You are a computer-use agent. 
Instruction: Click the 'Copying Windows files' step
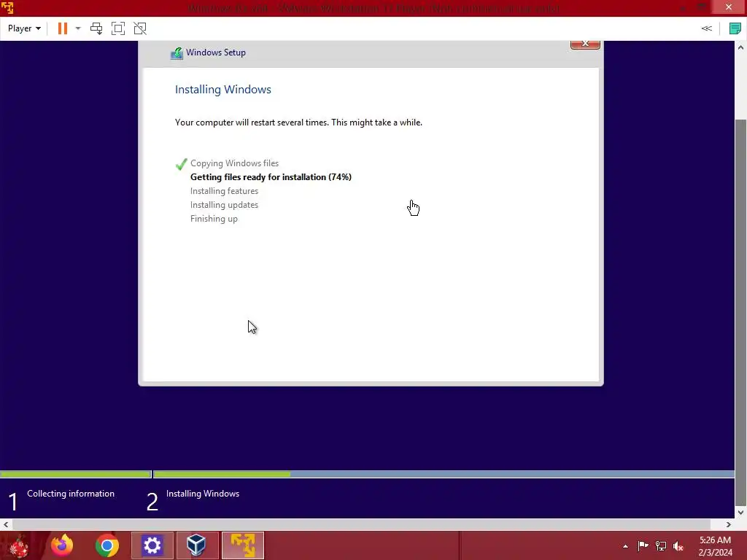(234, 163)
